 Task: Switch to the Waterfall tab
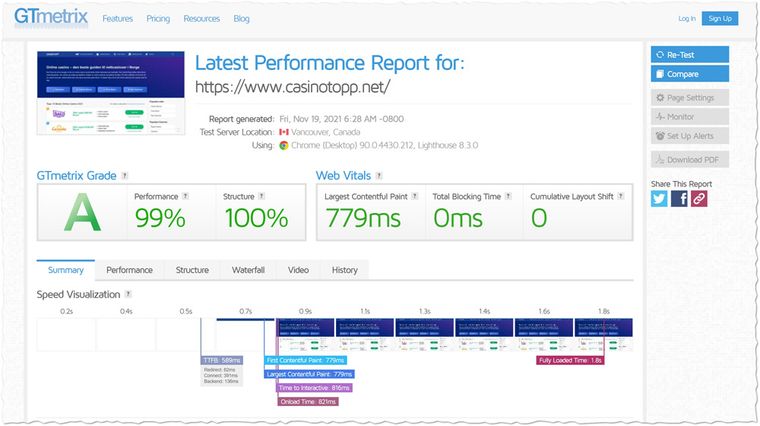(248, 270)
